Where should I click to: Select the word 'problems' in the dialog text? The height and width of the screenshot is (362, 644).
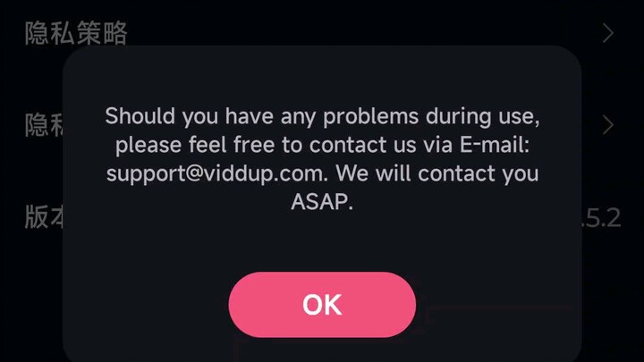point(371,117)
